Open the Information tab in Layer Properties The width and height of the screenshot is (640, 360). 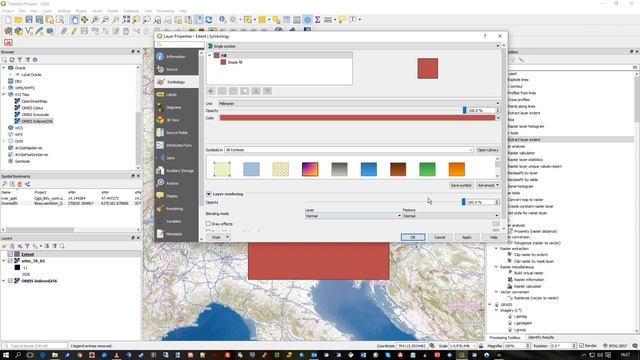[177, 57]
